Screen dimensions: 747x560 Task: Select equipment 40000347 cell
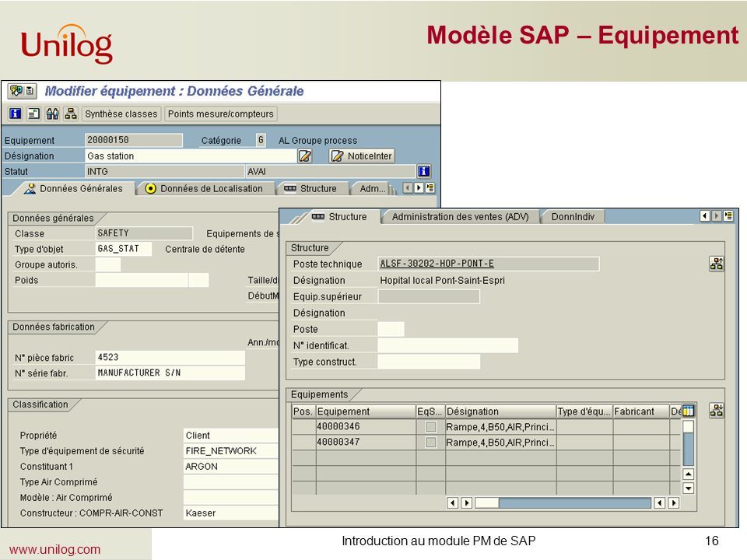366,443
